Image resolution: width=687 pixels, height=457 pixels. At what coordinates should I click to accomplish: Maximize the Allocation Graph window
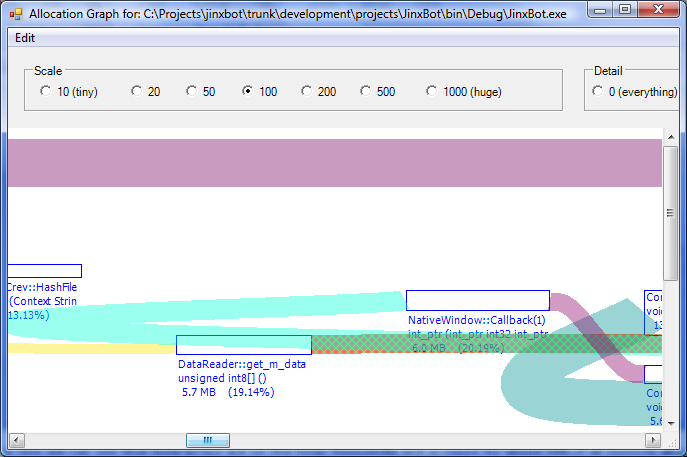point(624,10)
